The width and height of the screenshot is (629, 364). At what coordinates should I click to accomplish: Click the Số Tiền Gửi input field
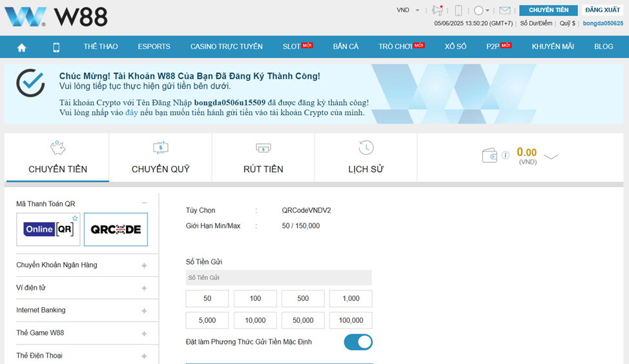(x=279, y=278)
